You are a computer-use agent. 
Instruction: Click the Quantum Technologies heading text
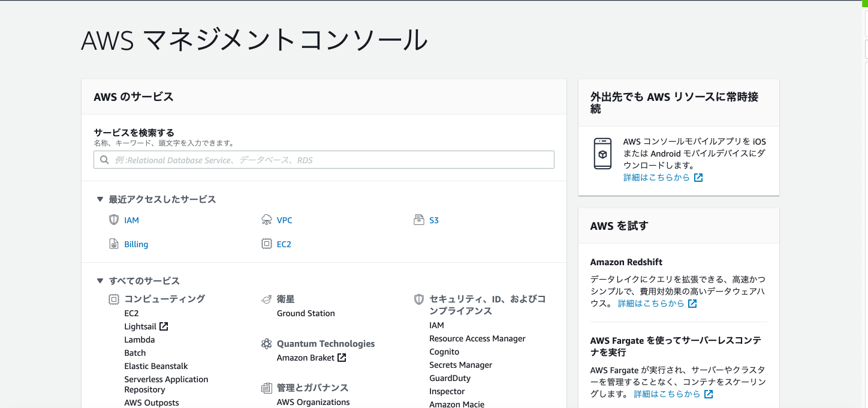(325, 344)
